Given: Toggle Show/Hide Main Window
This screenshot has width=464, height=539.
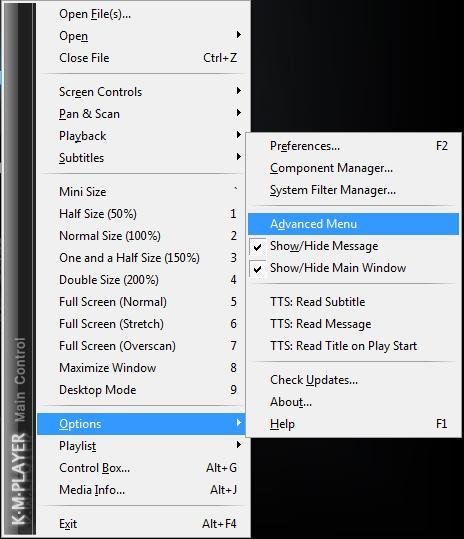Looking at the screenshot, I should [353, 268].
